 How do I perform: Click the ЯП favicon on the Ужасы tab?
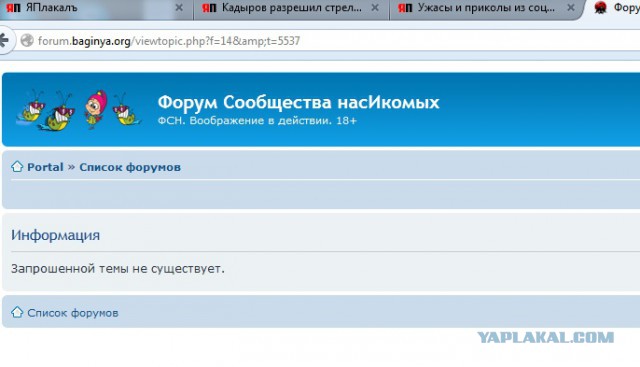click(405, 8)
